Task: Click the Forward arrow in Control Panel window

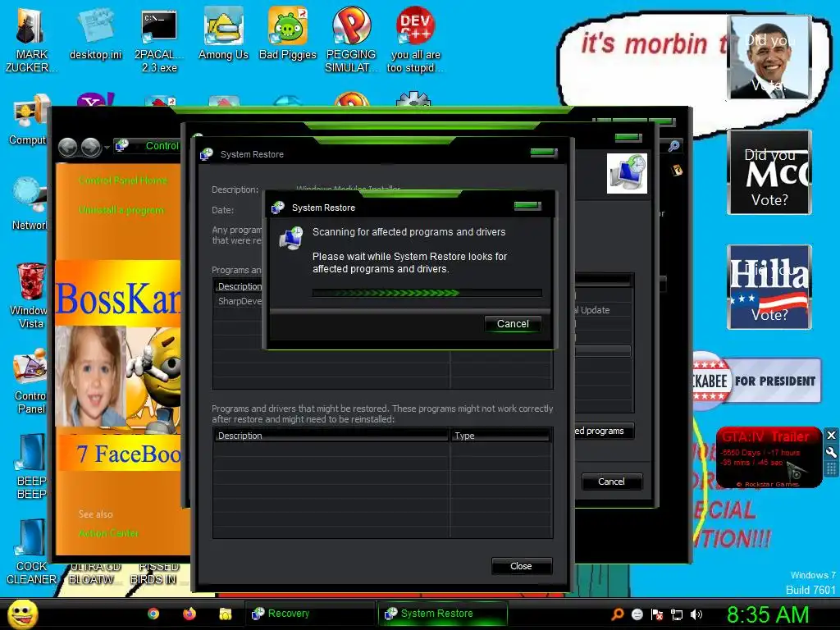Action: (x=90, y=147)
